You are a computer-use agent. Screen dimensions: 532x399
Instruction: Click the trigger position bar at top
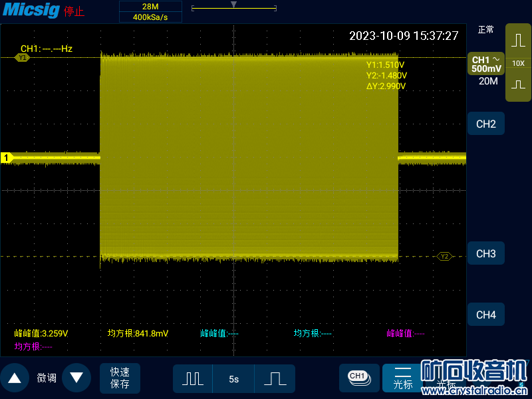(233, 8)
